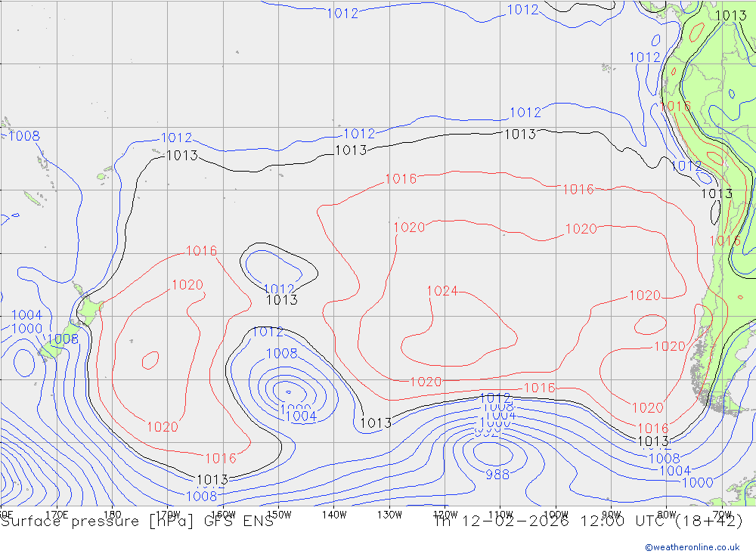Select the red 1024 high-pressure contour label
756x554 pixels.
[442, 291]
